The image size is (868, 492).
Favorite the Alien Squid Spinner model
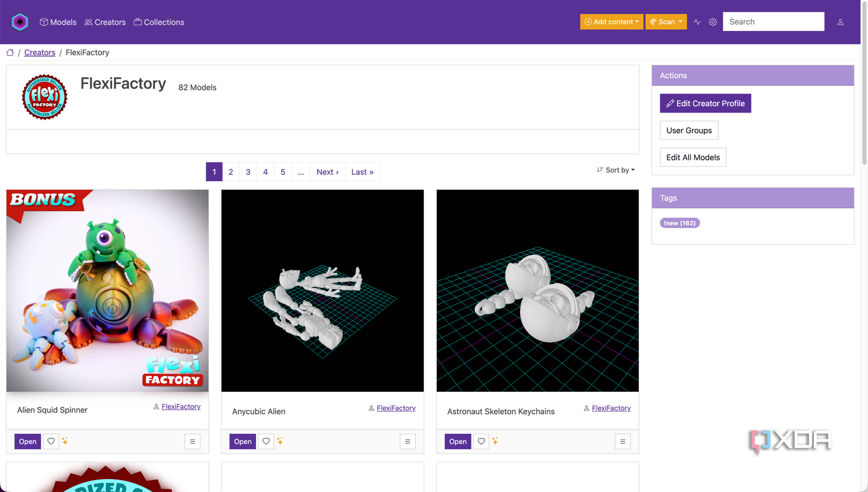click(x=51, y=441)
